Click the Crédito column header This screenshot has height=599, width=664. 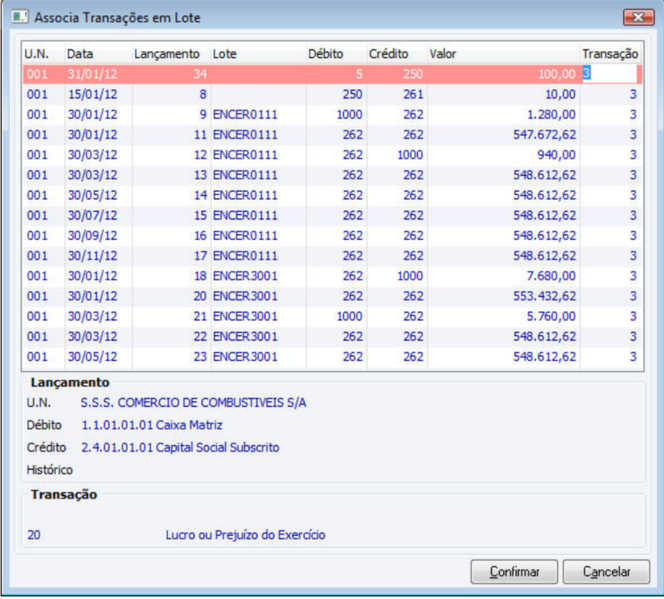(397, 54)
